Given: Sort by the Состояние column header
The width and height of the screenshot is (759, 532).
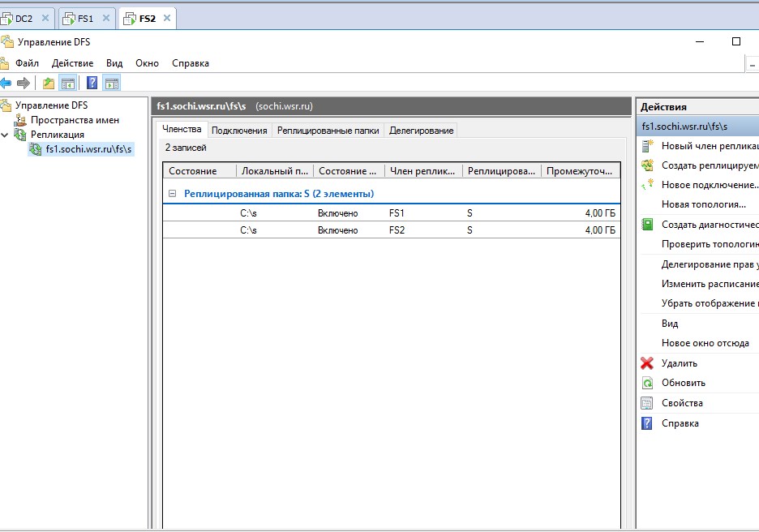Looking at the screenshot, I should point(200,171).
